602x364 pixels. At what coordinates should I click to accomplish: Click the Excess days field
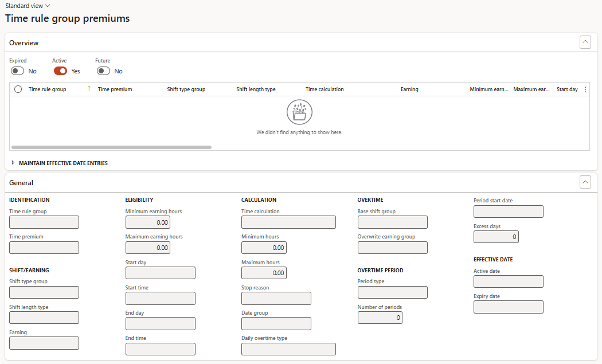coord(496,237)
